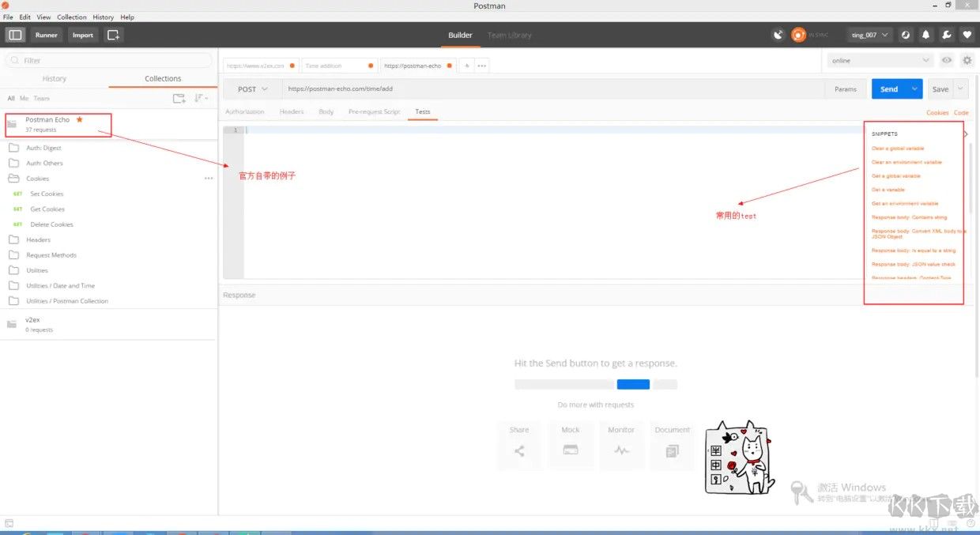Screen dimensions: 980x535
Task: Click the Params button
Action: (846, 89)
